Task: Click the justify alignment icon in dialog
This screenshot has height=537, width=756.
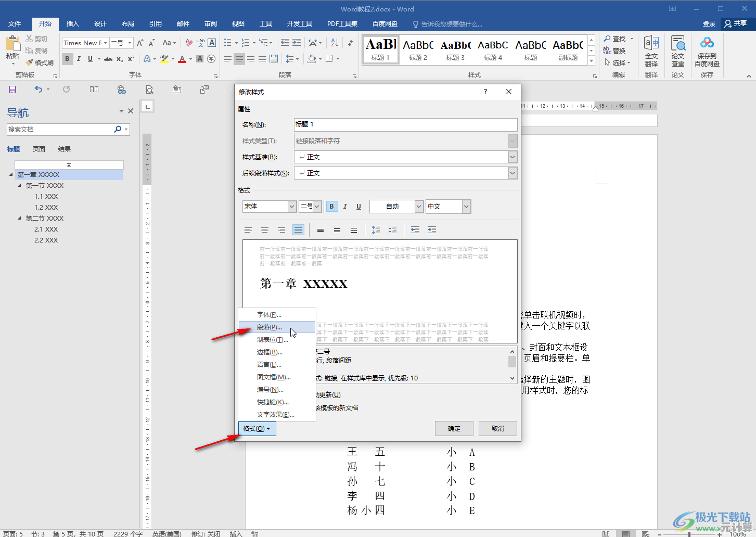Action: pos(298,230)
